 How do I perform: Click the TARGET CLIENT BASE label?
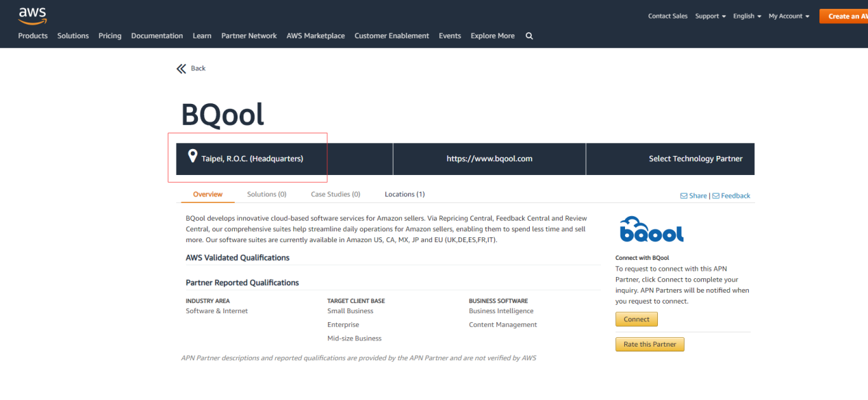point(356,301)
